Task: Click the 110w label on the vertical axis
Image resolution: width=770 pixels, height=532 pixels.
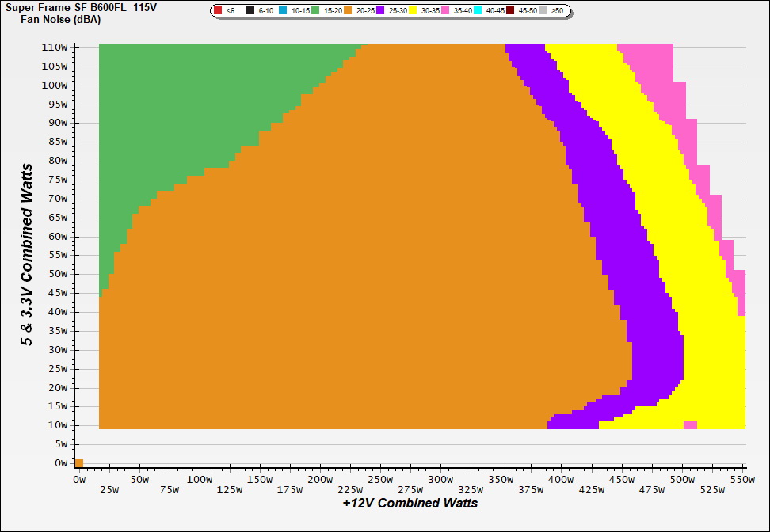Action: point(55,47)
